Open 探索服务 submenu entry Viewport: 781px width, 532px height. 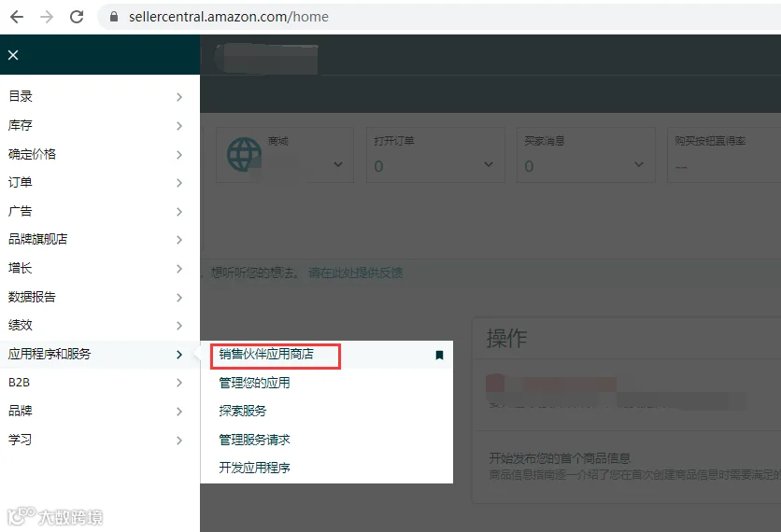point(243,411)
